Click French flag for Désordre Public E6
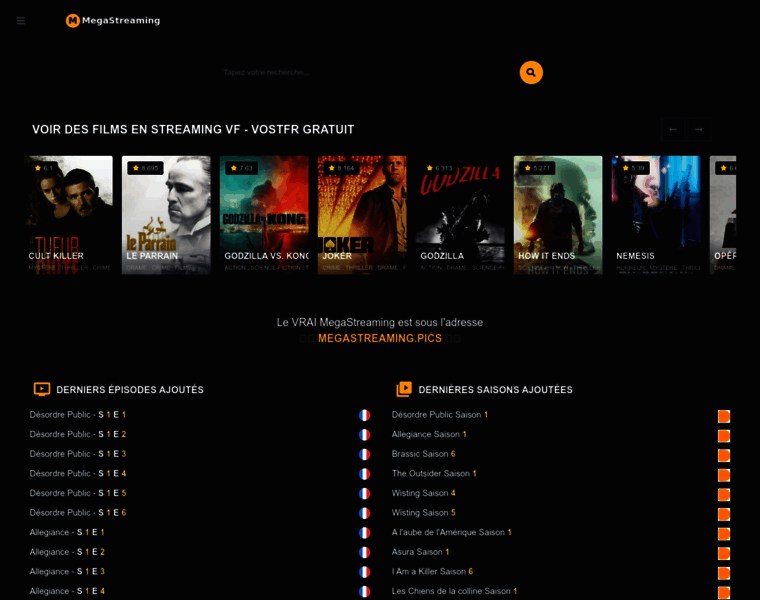Screen dimensions: 760x600 (x=364, y=513)
